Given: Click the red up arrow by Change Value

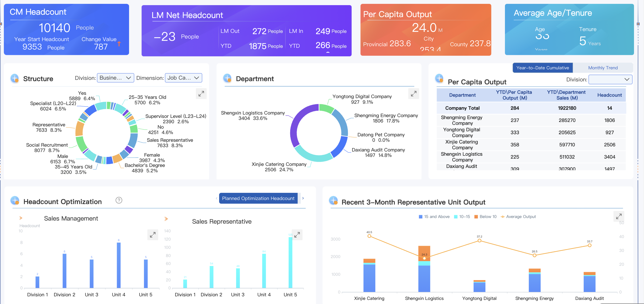Looking at the screenshot, I should (x=119, y=44).
